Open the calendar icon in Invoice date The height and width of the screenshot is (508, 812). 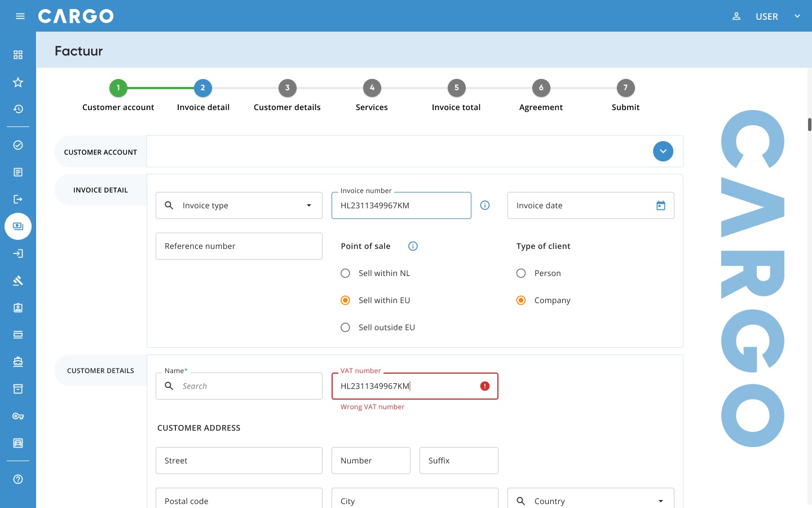tap(661, 205)
